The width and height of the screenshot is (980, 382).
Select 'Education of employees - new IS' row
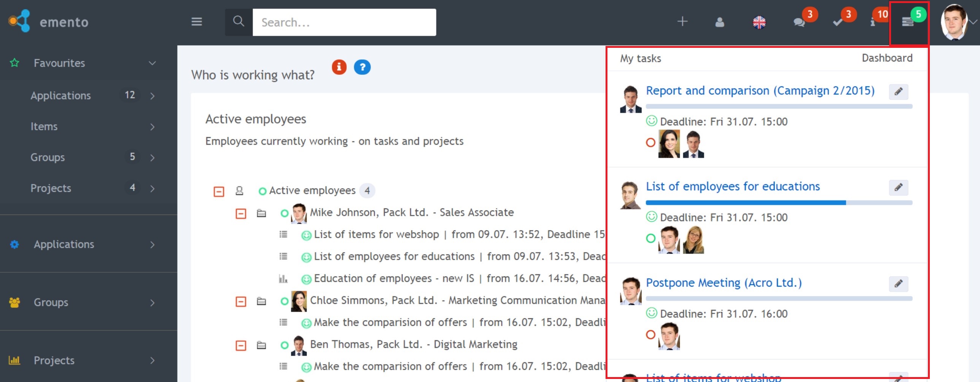point(459,279)
